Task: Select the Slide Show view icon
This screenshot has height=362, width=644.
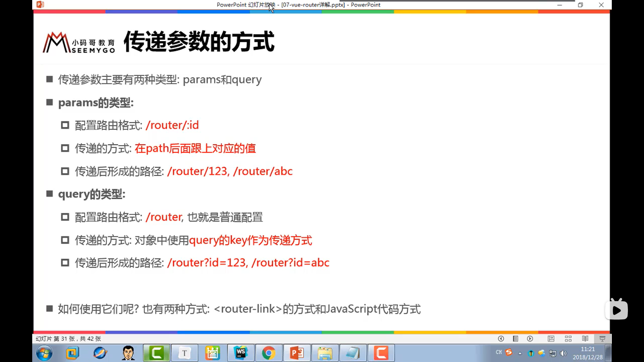Action: click(602, 339)
